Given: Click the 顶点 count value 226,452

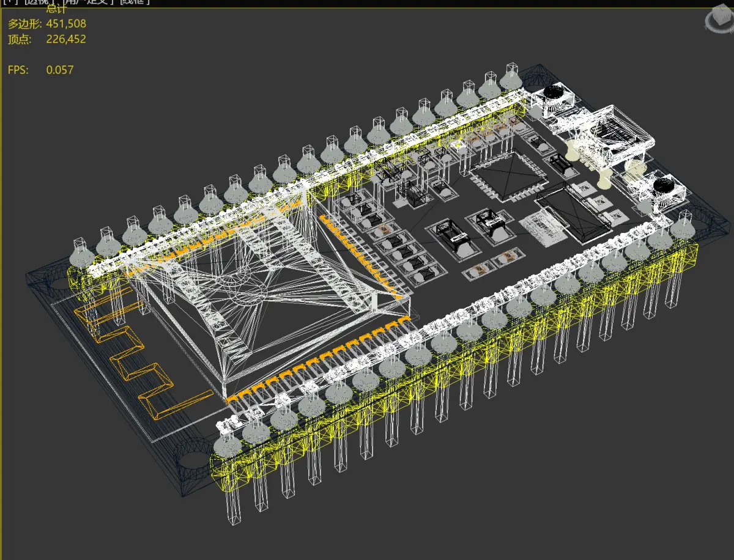Looking at the screenshot, I should coord(66,39).
